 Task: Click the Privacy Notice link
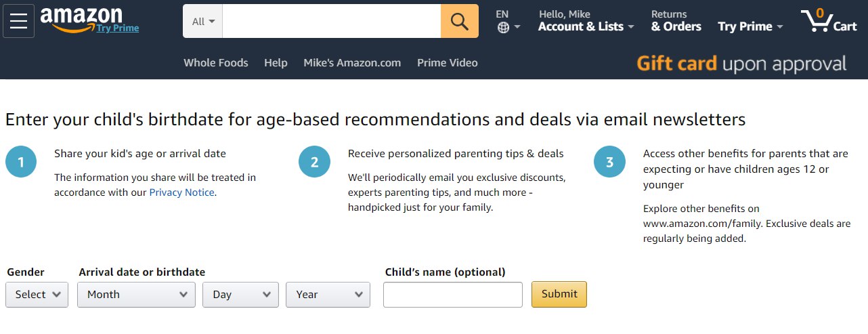(181, 192)
